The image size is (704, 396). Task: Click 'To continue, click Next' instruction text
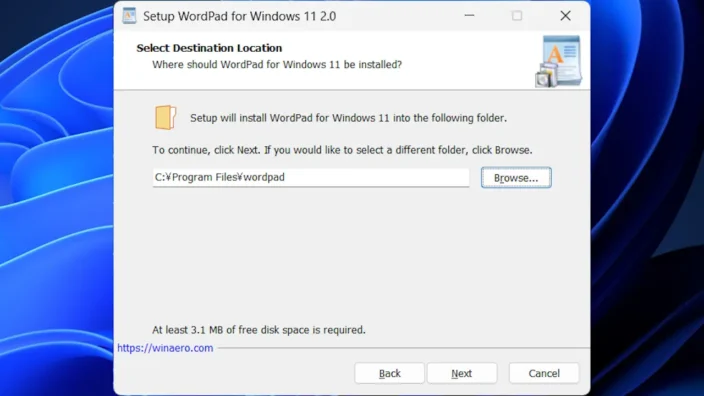(342, 150)
